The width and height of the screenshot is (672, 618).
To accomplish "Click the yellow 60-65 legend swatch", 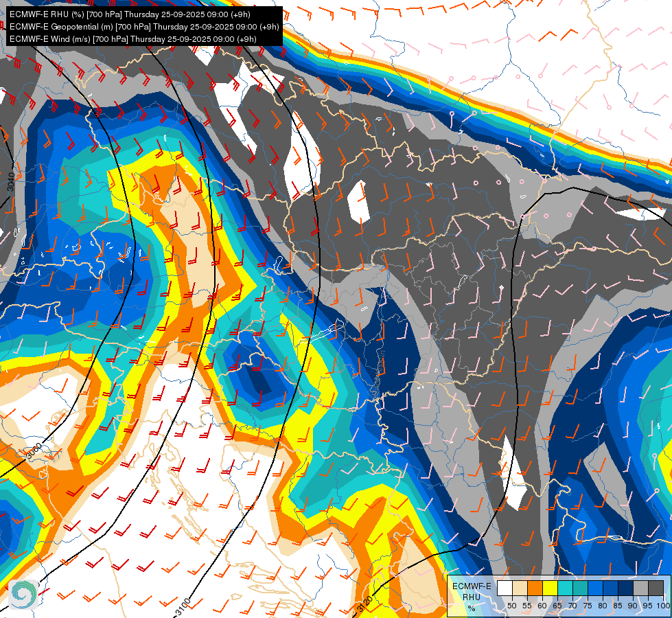I will pyautogui.click(x=550, y=588).
